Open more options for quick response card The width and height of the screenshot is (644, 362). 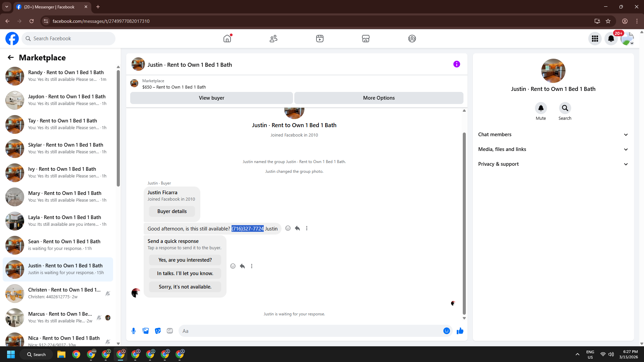[252, 266]
